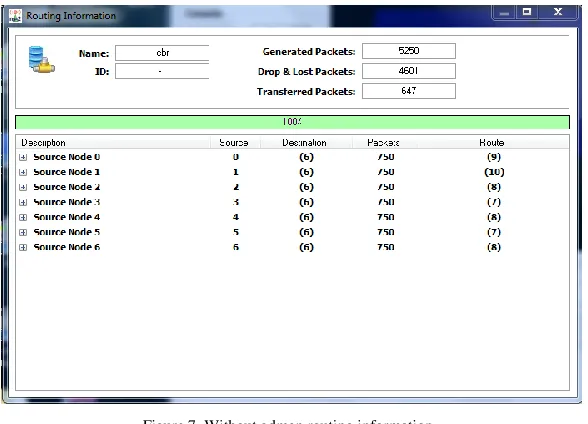
Task: Select the Source Node 6 label
Action: click(67, 247)
